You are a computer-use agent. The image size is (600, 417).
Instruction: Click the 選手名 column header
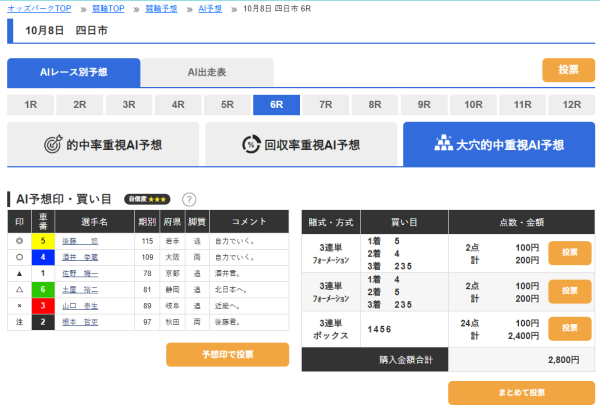(95, 222)
